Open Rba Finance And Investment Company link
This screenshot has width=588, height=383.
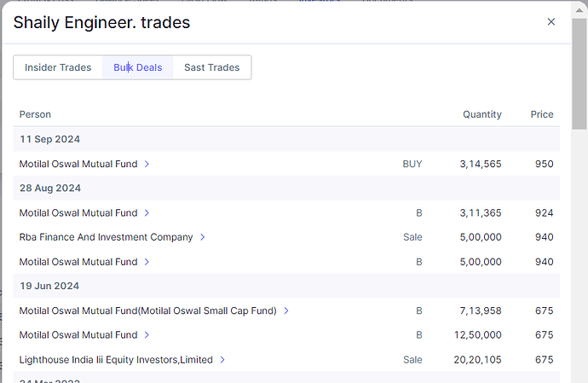pos(106,237)
